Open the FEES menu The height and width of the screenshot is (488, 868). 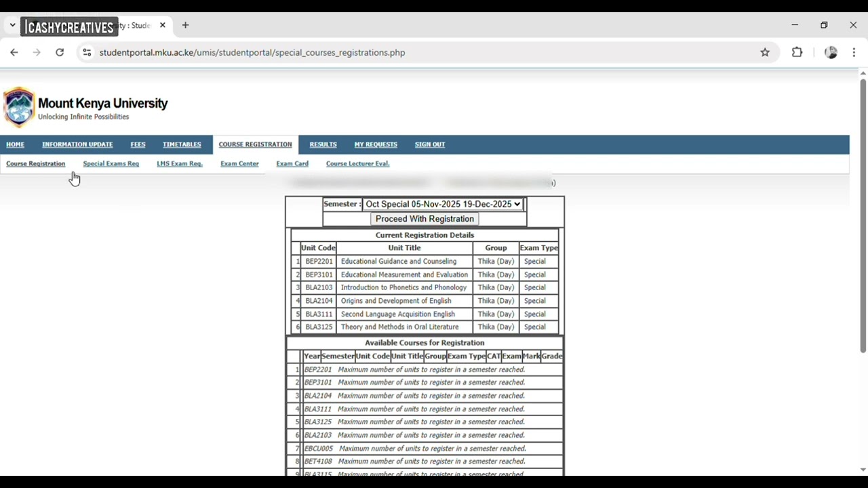(138, 144)
